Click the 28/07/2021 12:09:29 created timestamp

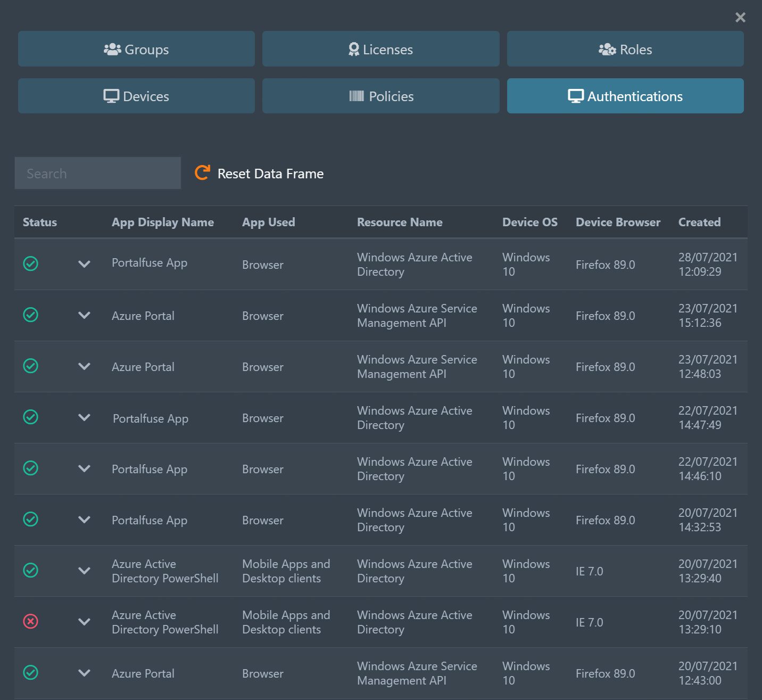[x=708, y=265]
